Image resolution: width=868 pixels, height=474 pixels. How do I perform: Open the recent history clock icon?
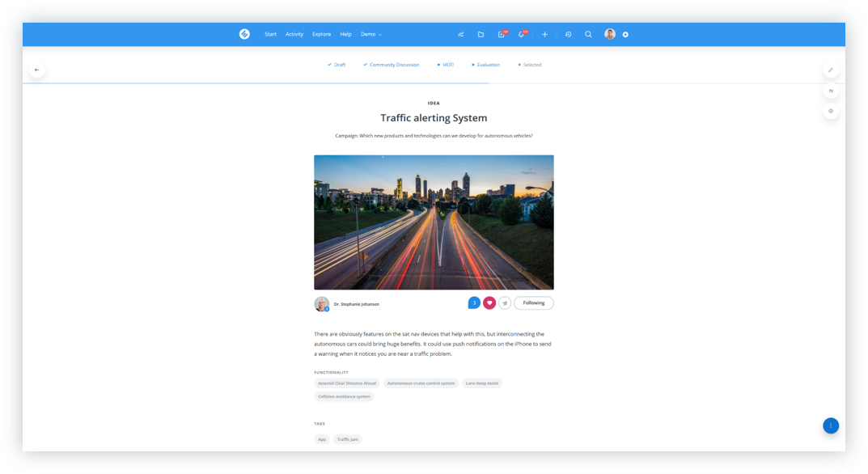pyautogui.click(x=568, y=35)
